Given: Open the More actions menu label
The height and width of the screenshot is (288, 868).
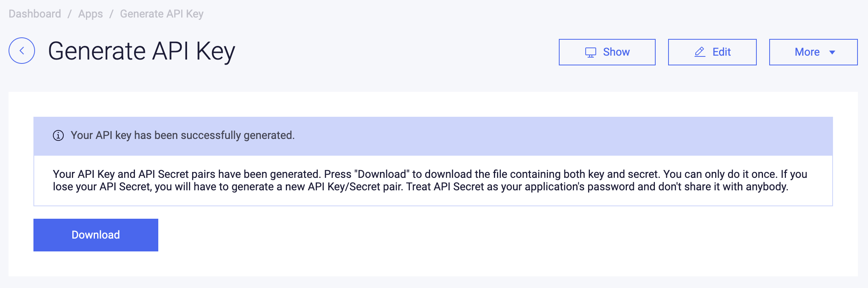Looking at the screenshot, I should click(x=807, y=52).
